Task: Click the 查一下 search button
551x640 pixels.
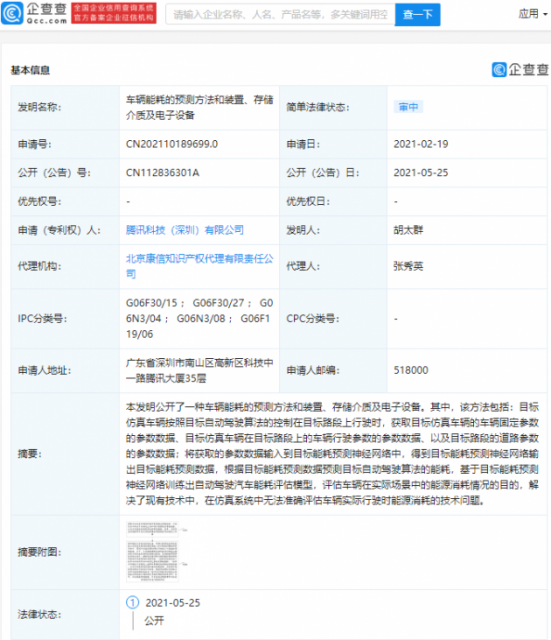Action: click(418, 15)
